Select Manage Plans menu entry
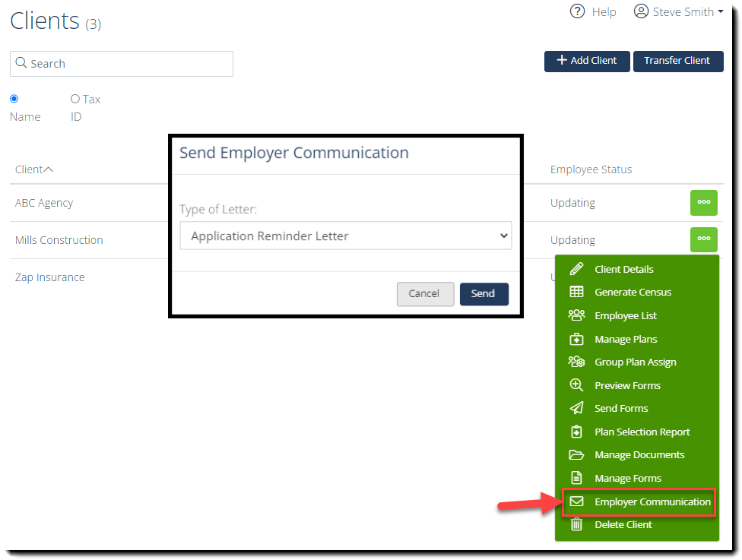742x560 pixels. (x=637, y=339)
